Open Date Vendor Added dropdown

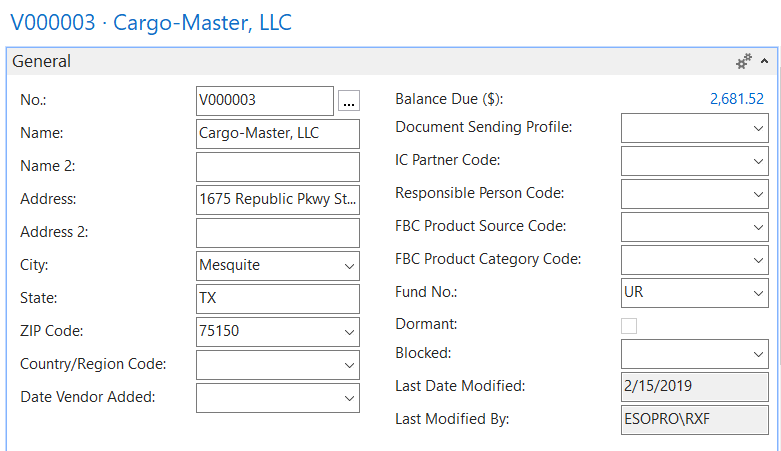point(349,398)
